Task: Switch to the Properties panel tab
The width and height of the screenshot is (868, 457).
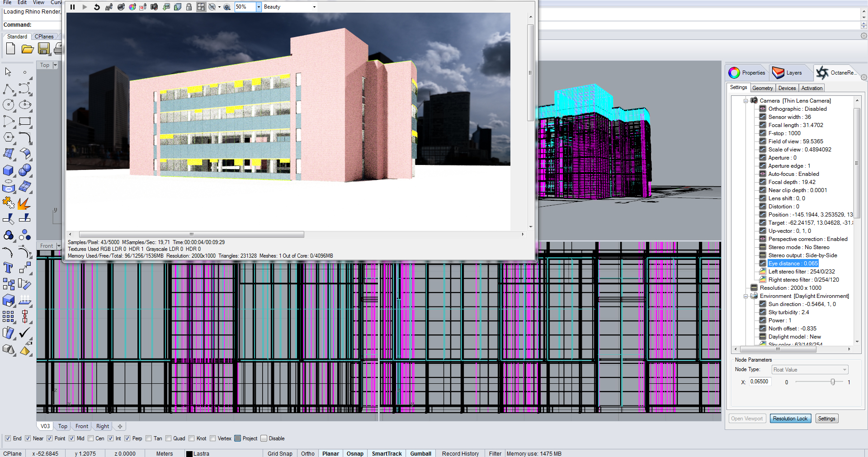Action: 747,73
